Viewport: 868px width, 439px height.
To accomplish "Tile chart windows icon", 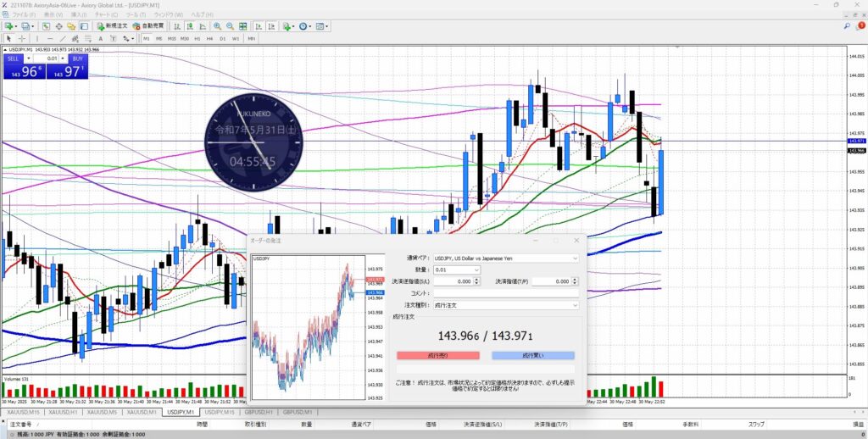I will click(x=243, y=26).
